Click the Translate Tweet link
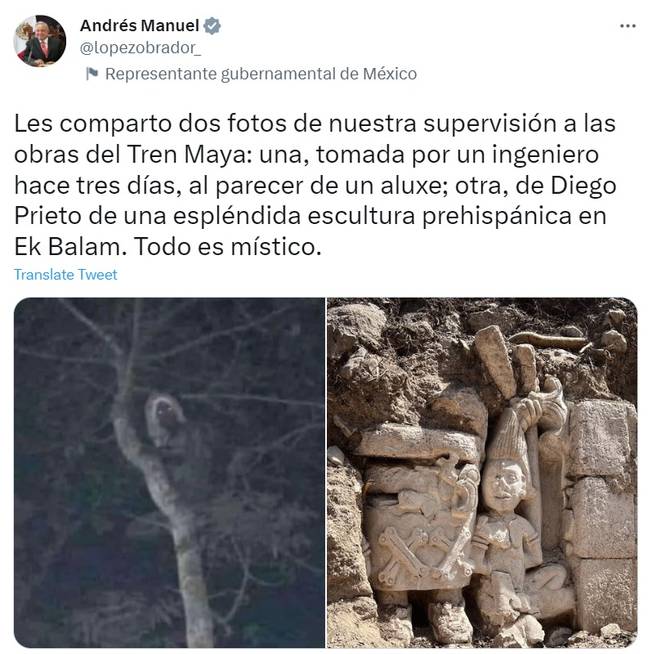 coord(65,274)
